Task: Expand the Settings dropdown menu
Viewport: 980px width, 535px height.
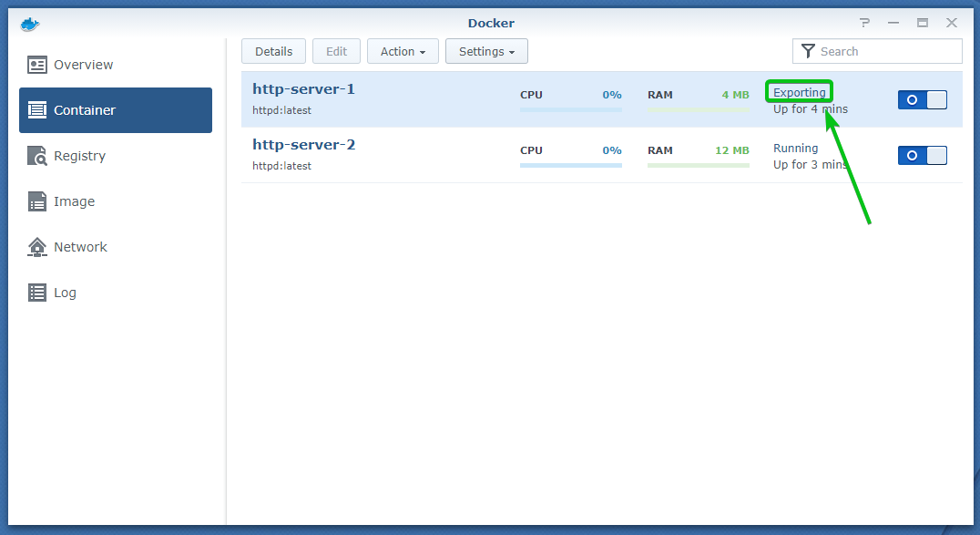Action: 486,52
